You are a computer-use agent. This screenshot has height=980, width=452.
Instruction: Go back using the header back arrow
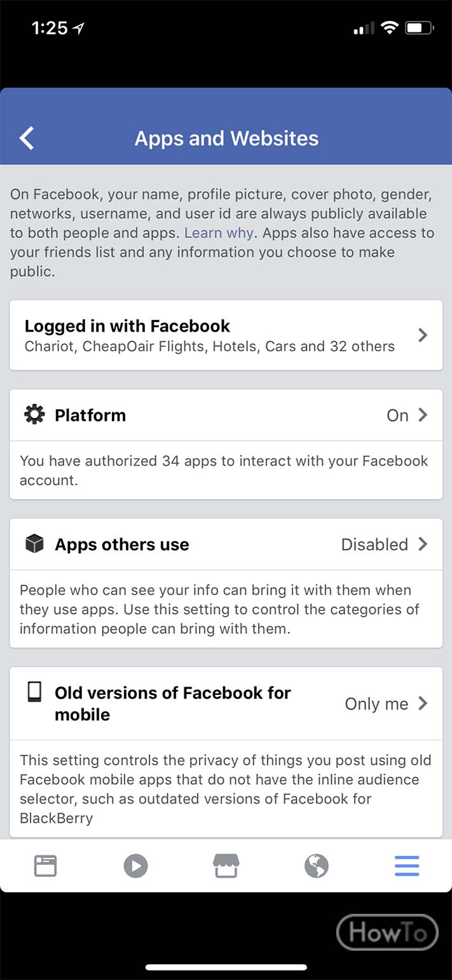point(27,138)
